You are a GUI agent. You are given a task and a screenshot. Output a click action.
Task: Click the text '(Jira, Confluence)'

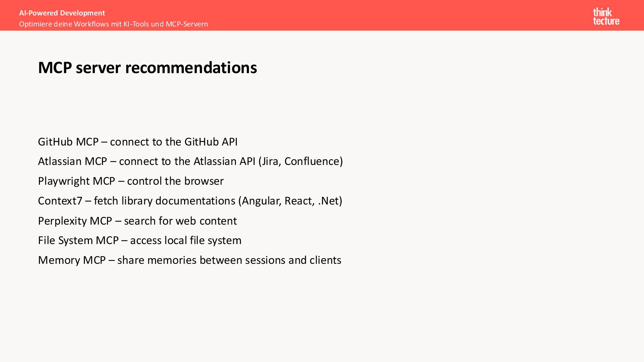tap(301, 161)
